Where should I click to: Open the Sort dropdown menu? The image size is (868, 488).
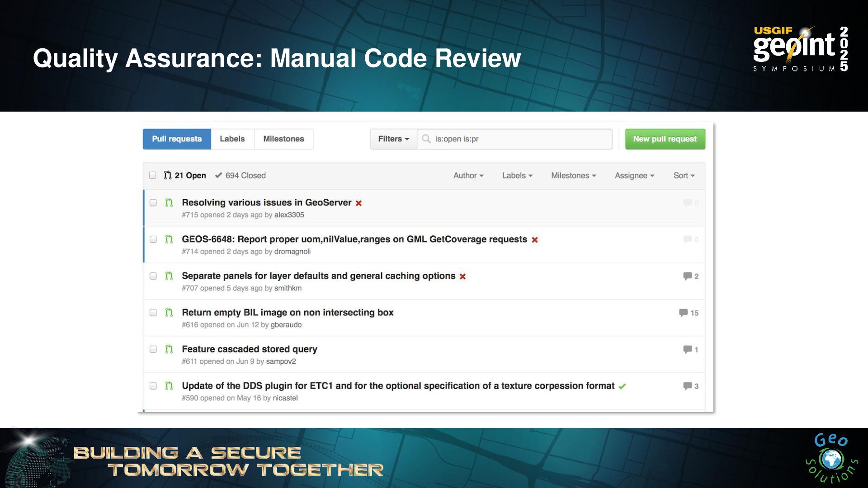pyautogui.click(x=684, y=175)
